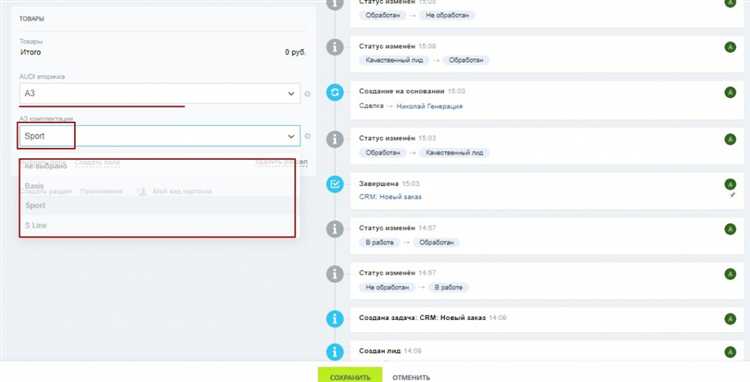Click the blue refresh icon for Создание на основании
The width and height of the screenshot is (750, 382).
pyautogui.click(x=335, y=92)
